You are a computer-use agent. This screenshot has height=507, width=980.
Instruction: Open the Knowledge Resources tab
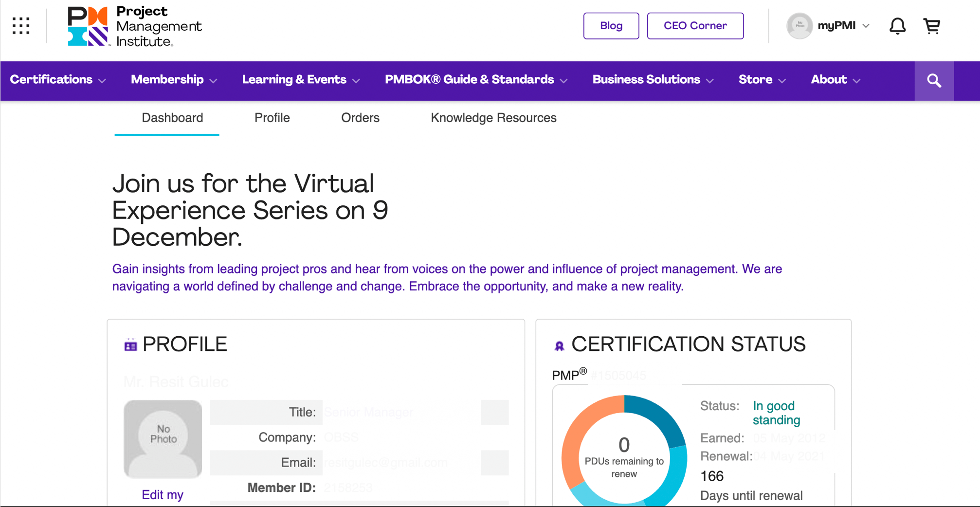click(x=493, y=118)
